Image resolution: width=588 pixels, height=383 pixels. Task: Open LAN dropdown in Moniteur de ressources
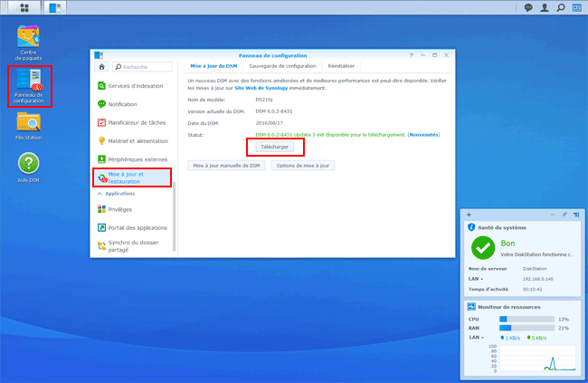(476, 337)
